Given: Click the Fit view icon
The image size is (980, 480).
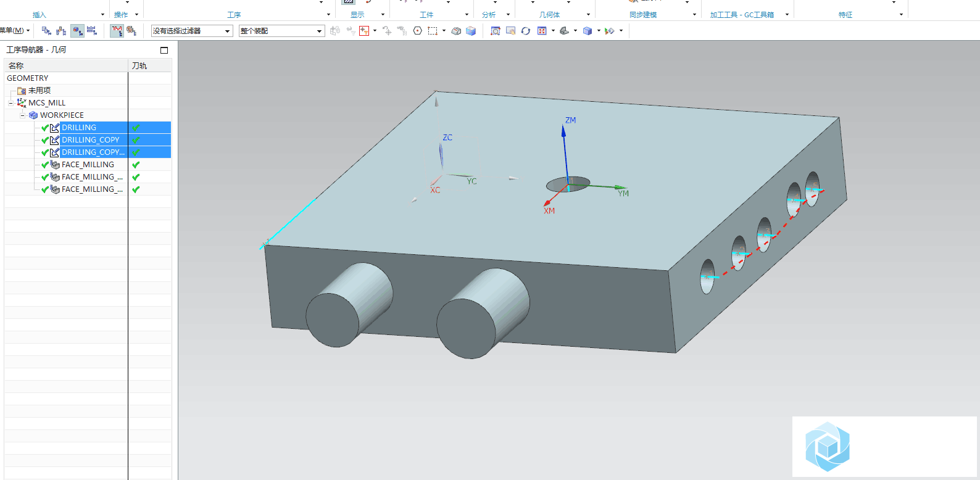Looking at the screenshot, I should pyautogui.click(x=542, y=30).
